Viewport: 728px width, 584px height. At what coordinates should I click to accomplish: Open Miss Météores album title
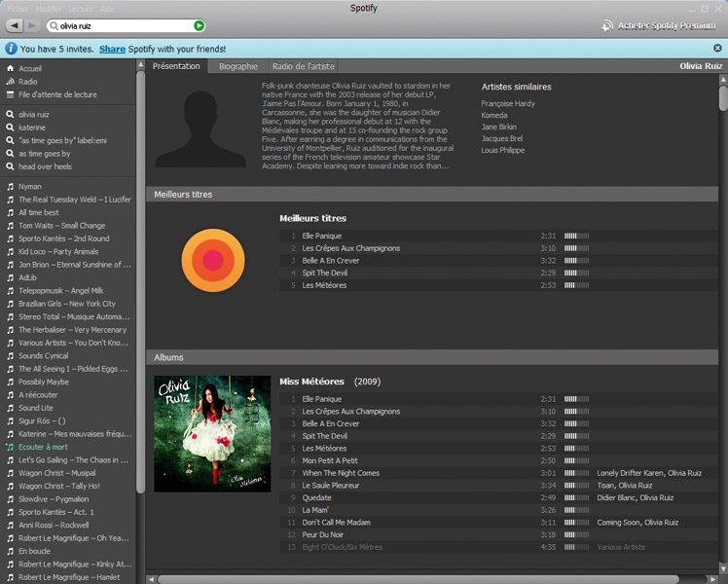click(x=312, y=382)
